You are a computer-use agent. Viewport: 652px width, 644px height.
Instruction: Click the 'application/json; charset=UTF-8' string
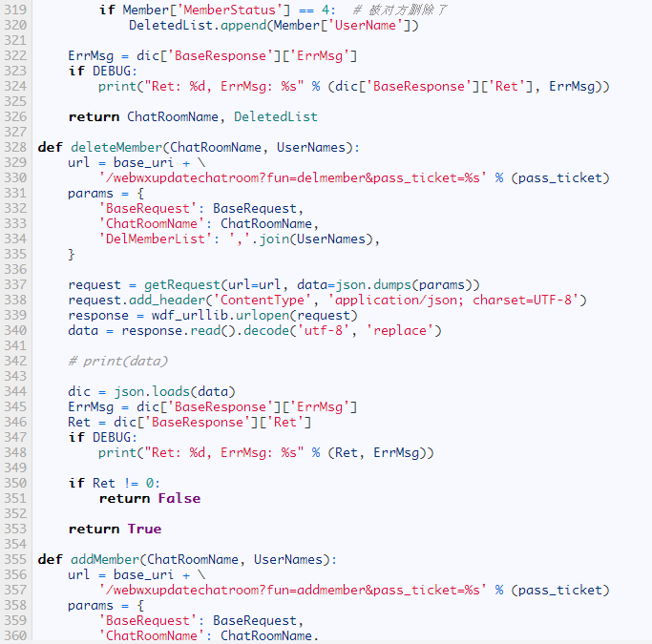pos(456,300)
